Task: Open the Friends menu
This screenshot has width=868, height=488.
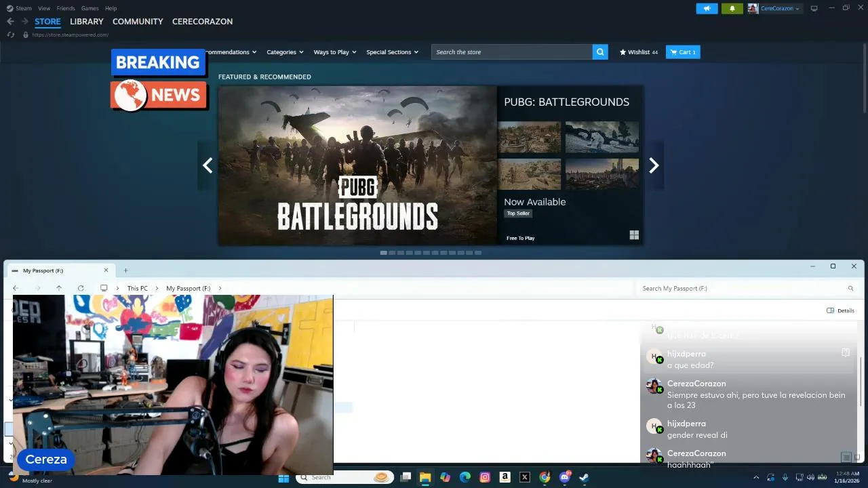Action: 66,8
